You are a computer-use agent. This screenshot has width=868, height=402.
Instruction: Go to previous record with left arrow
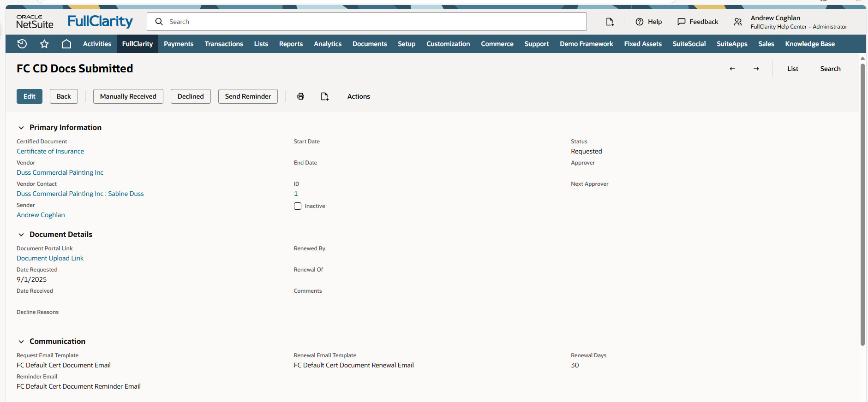pos(732,69)
